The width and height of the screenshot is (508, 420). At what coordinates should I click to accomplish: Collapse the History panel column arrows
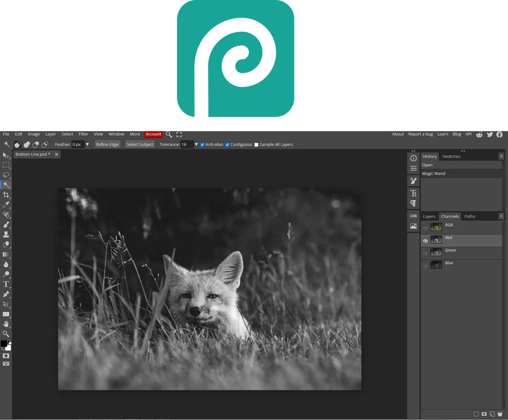tap(463, 151)
